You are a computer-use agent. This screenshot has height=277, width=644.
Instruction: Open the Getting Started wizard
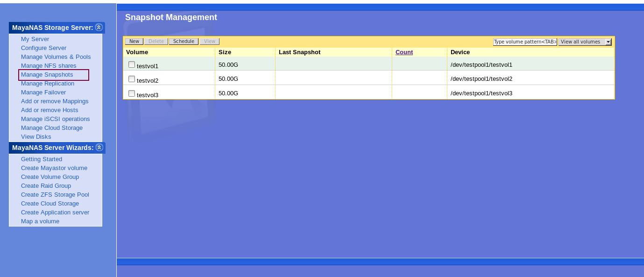tap(42, 159)
